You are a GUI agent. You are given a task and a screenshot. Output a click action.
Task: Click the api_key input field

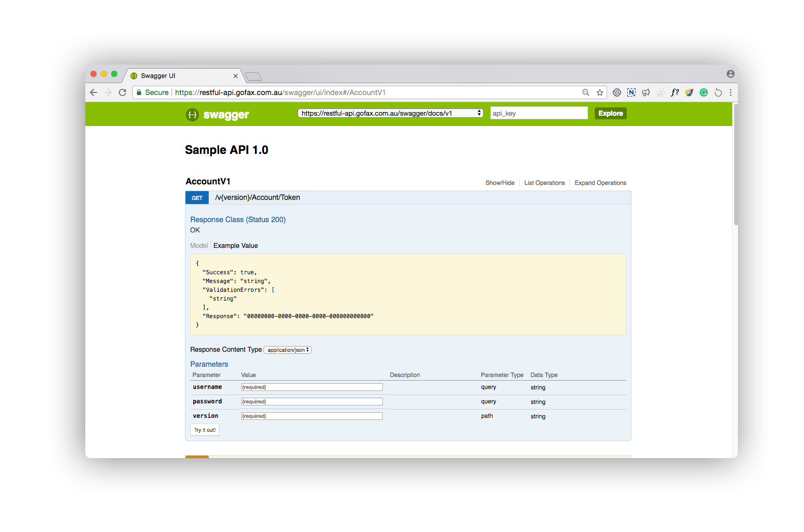point(539,113)
